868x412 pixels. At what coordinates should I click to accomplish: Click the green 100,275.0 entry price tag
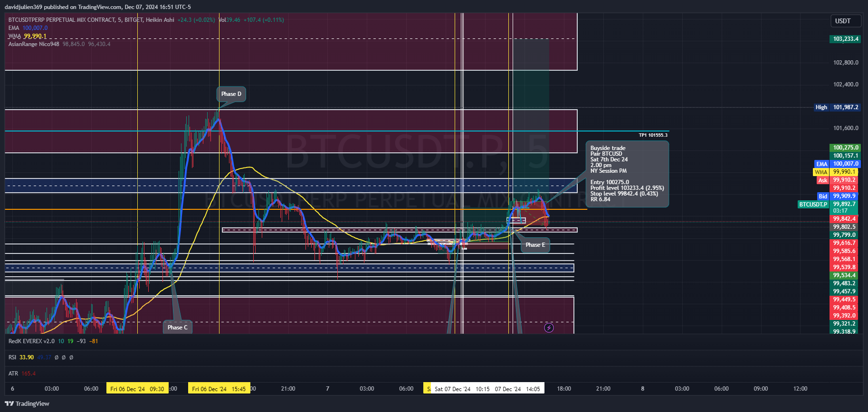[846, 148]
